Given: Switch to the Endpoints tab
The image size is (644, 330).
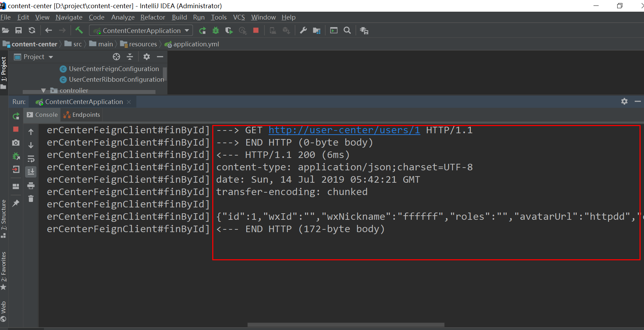Looking at the screenshot, I should [82, 115].
